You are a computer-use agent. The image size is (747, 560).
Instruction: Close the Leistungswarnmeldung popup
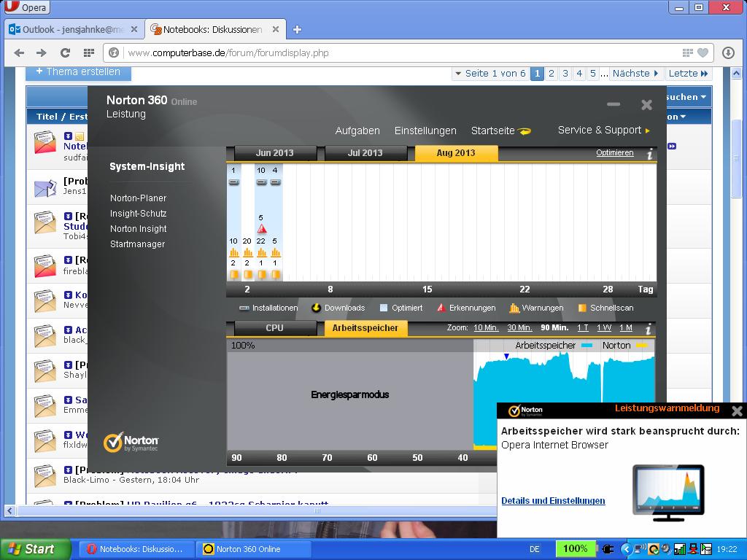pyautogui.click(x=737, y=411)
